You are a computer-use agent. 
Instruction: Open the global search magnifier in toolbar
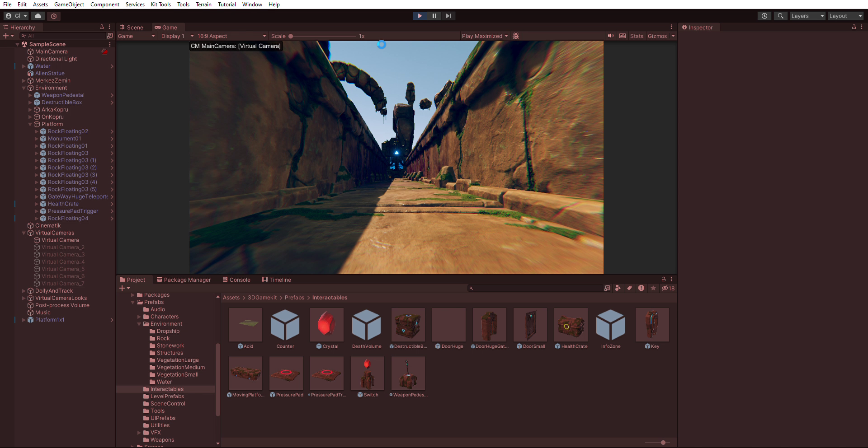click(780, 16)
